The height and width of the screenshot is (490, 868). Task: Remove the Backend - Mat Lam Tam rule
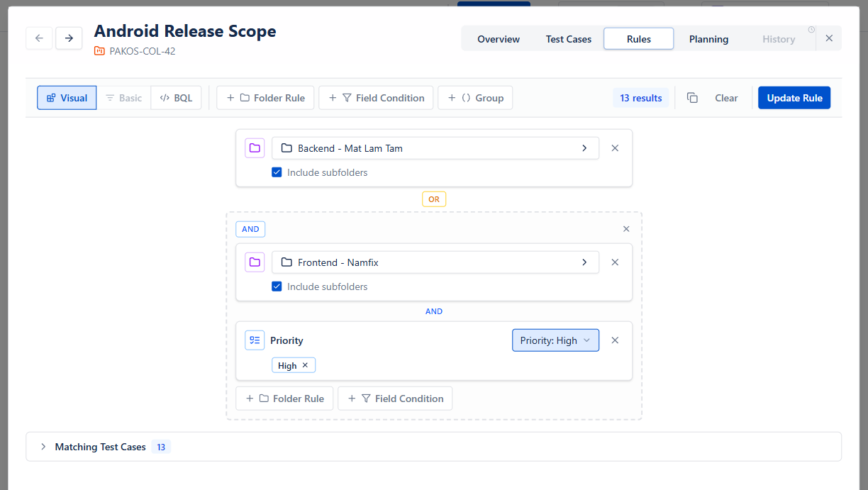[x=615, y=148]
